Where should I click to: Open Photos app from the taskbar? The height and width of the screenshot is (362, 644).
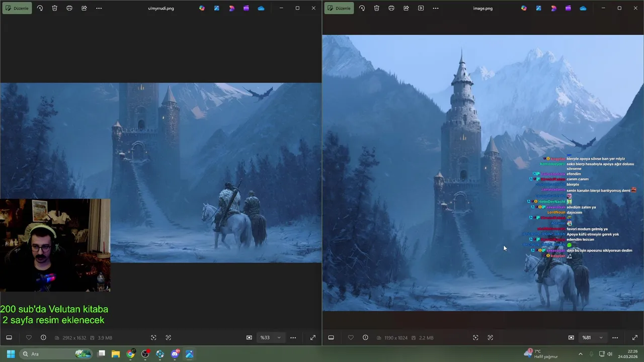[x=189, y=354]
